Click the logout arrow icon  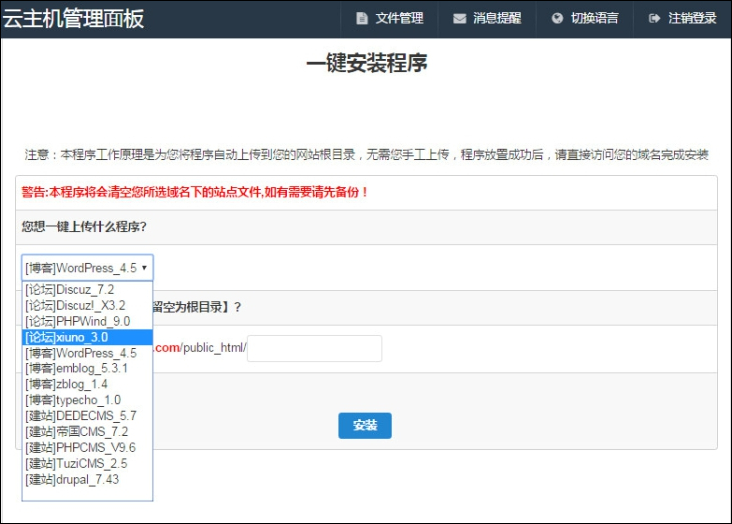pyautogui.click(x=654, y=18)
